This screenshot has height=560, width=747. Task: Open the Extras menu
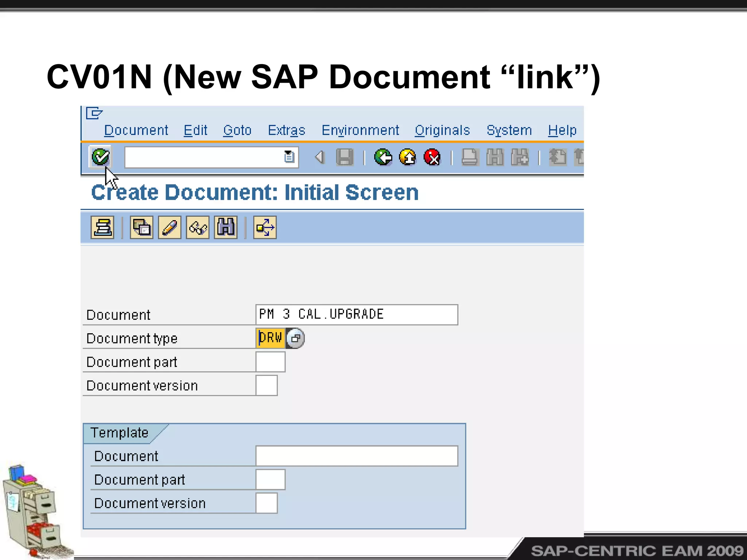[287, 130]
